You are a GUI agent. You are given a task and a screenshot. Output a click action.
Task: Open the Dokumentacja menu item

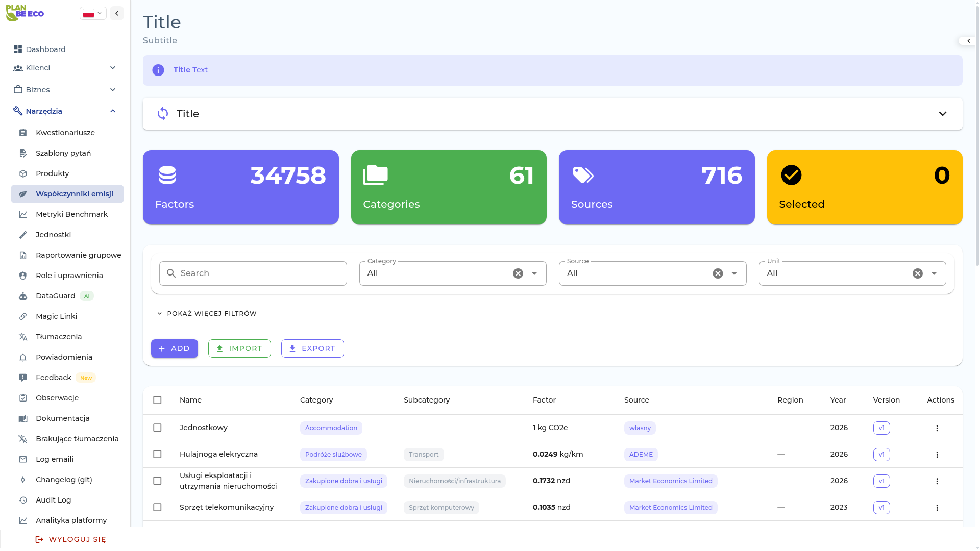click(x=62, y=418)
